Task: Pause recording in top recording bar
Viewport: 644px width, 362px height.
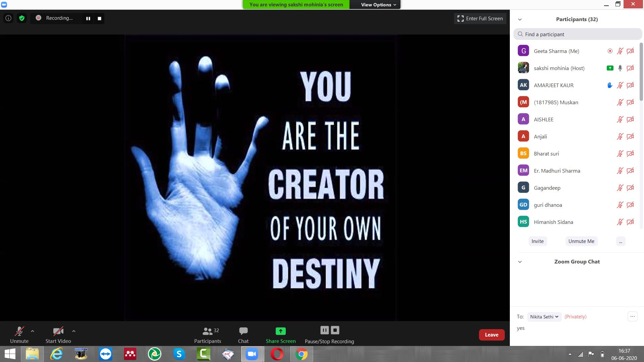Action: [x=88, y=18]
